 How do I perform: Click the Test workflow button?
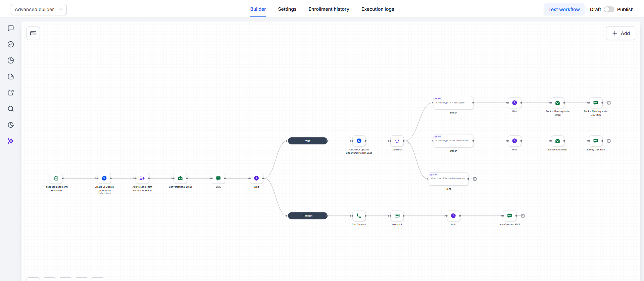pos(564,9)
